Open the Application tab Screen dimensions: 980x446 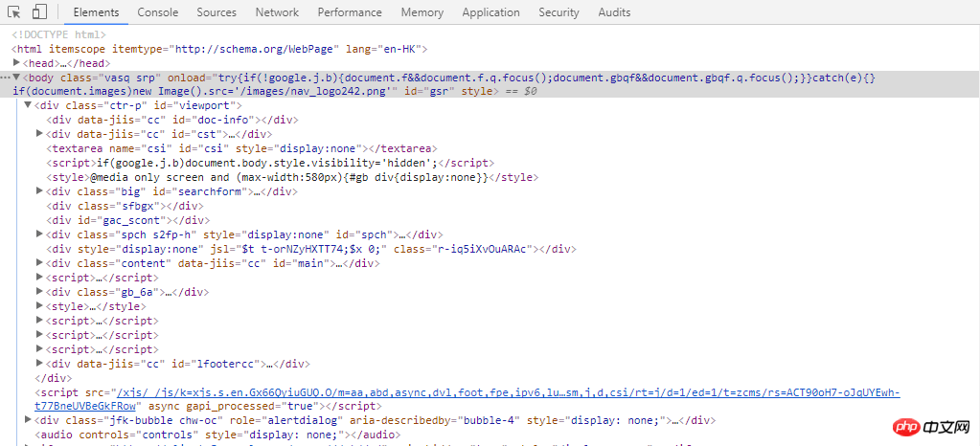[490, 12]
